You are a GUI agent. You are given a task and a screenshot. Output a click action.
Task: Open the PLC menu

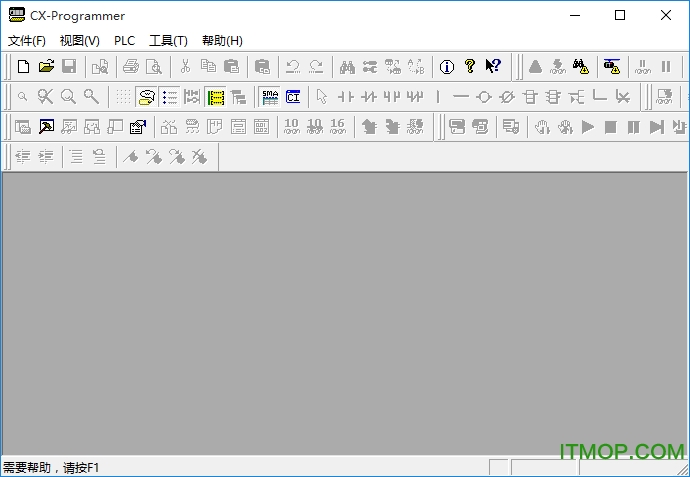125,41
